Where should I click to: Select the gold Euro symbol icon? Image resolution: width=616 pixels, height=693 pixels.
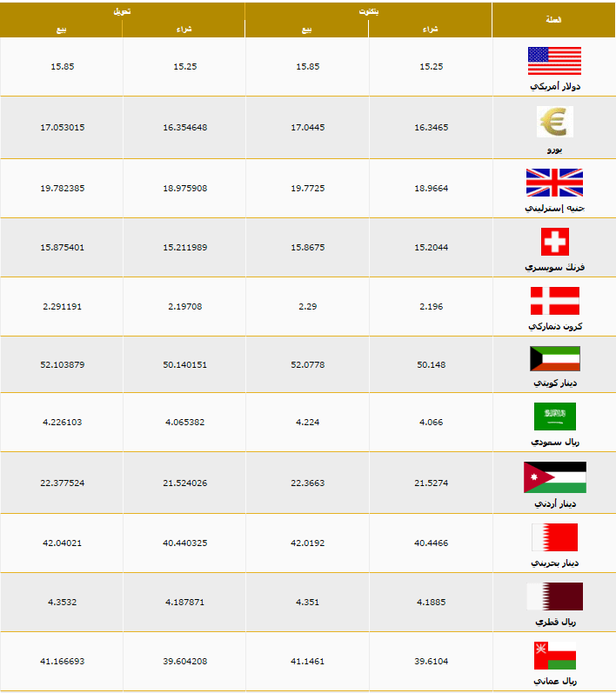point(554,122)
